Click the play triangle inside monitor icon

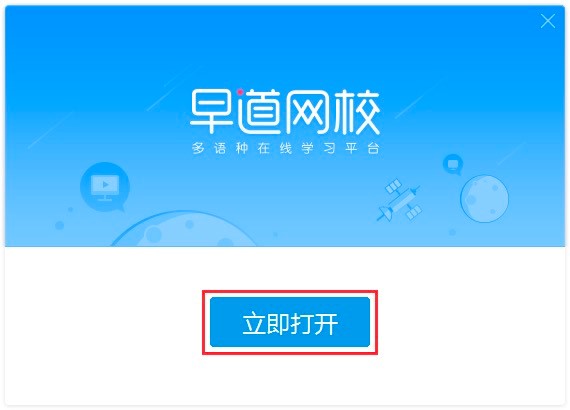(105, 184)
